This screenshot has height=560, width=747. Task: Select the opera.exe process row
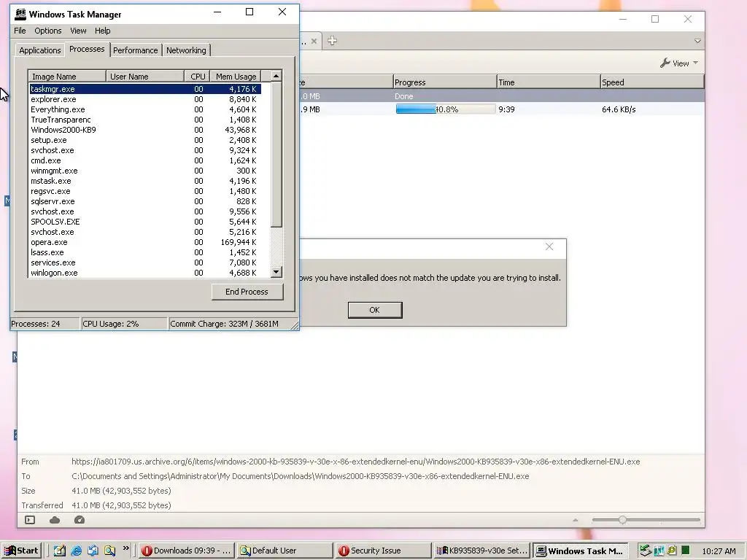pyautogui.click(x=145, y=242)
